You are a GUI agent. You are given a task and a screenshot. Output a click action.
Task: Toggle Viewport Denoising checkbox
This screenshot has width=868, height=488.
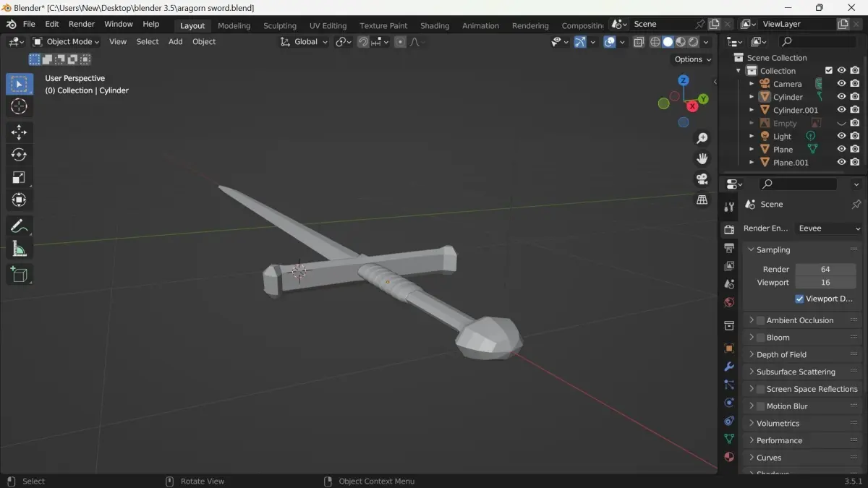pyautogui.click(x=799, y=299)
